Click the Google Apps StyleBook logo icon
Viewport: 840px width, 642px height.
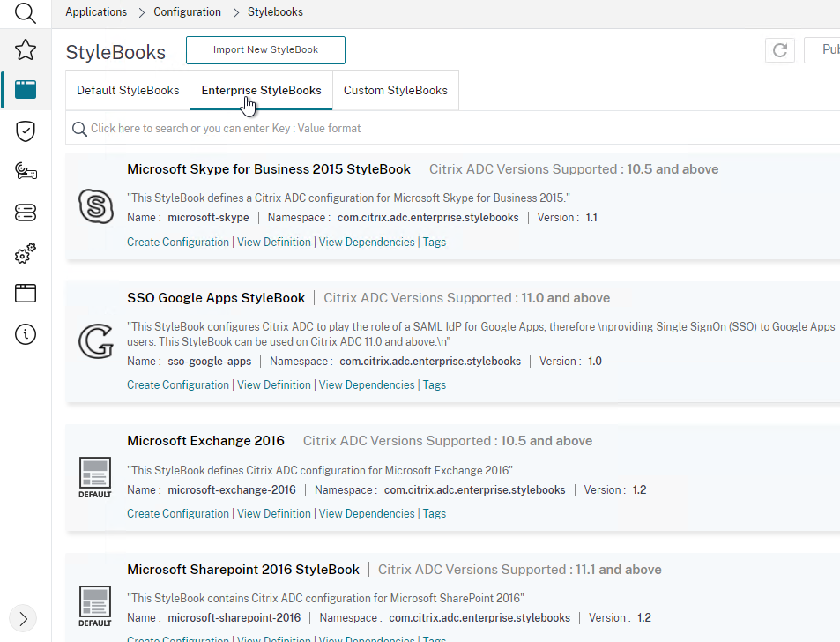pyautogui.click(x=96, y=340)
